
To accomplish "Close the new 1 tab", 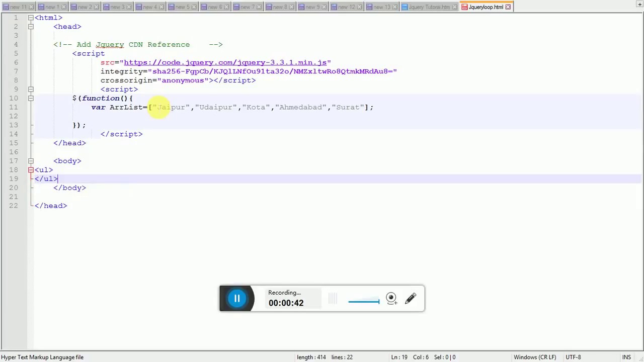I will point(64,7).
